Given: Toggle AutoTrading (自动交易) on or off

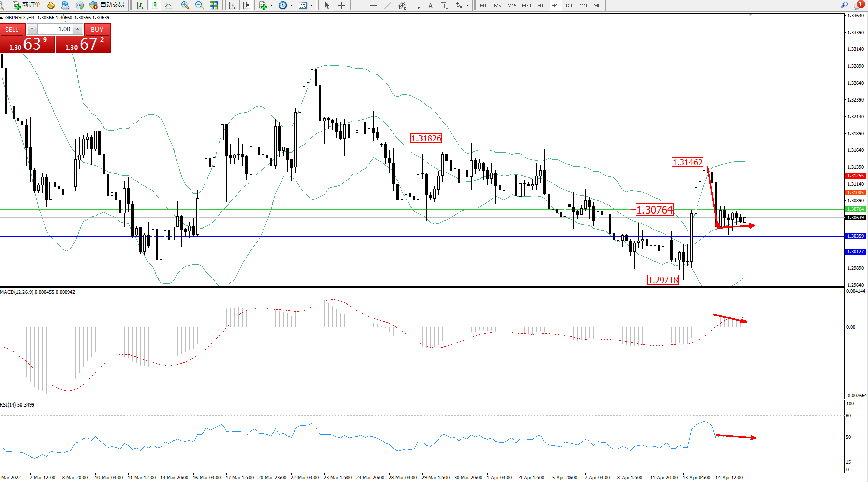Looking at the screenshot, I should pos(107,5).
